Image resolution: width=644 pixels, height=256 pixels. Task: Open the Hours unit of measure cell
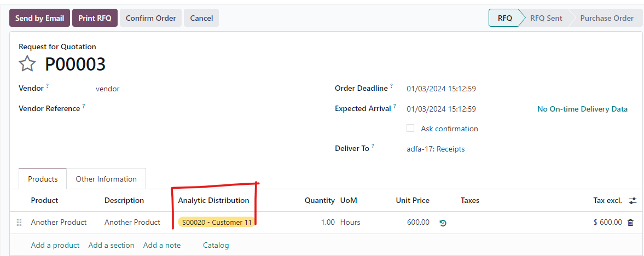[350, 222]
